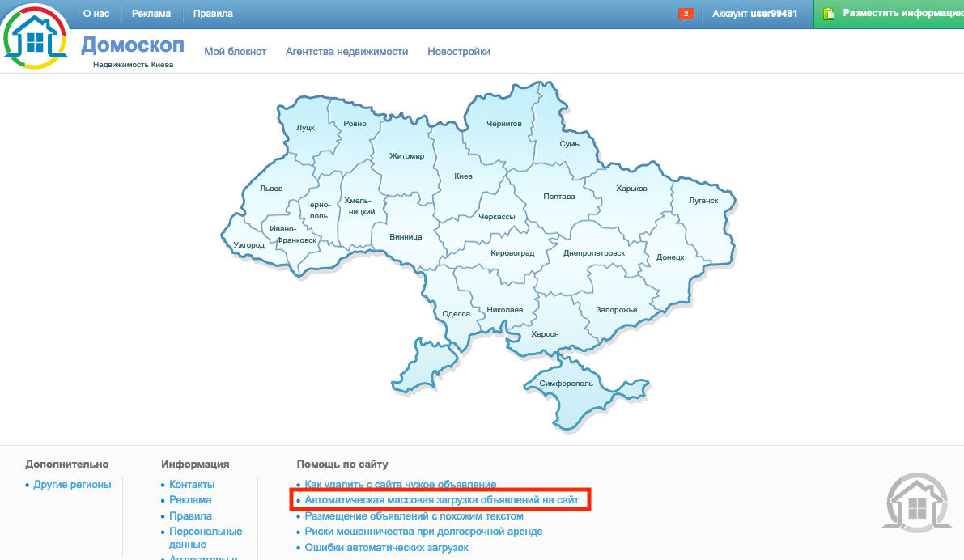Viewport: 964px width, 560px height.
Task: Select Николаев region on the map
Action: [505, 310]
